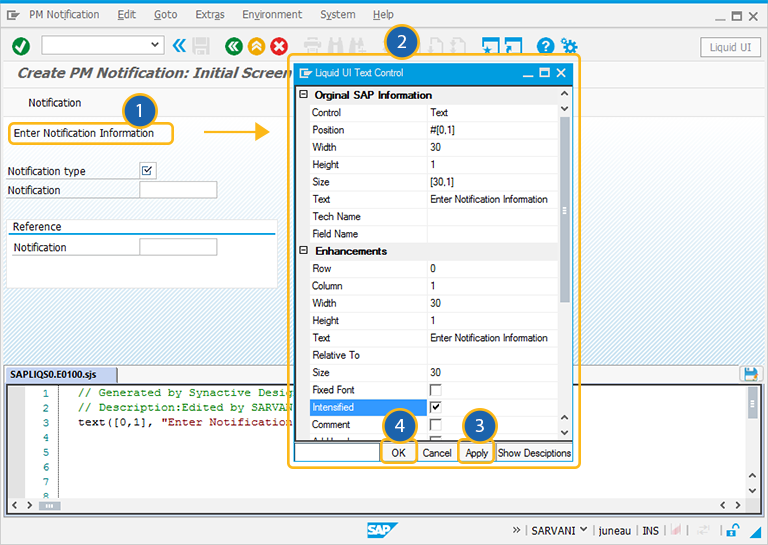Enable the Fixed Font checkbox
This screenshot has width=768, height=545.
coord(435,390)
